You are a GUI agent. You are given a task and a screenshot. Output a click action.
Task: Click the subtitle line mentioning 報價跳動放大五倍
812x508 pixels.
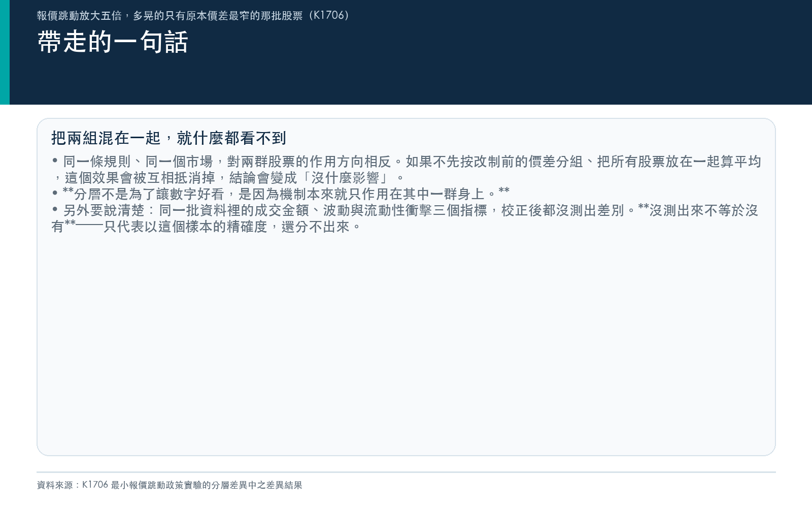(193, 15)
